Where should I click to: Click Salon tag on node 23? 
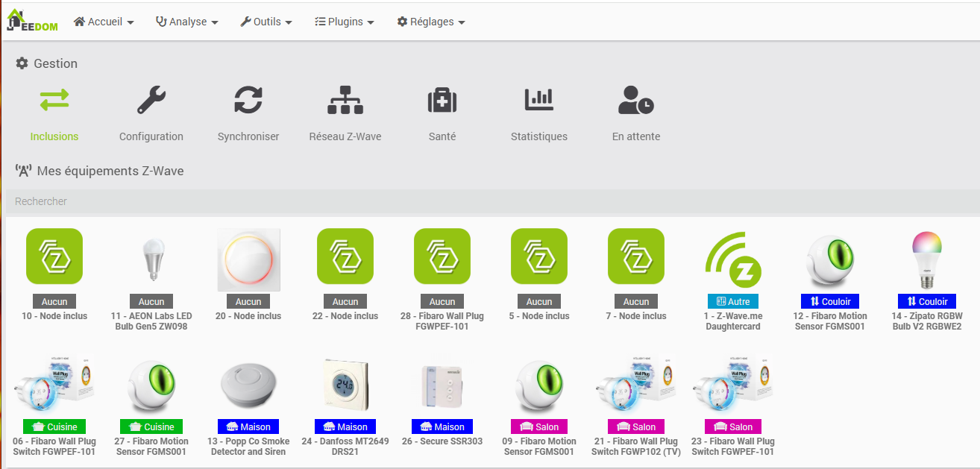733,426
